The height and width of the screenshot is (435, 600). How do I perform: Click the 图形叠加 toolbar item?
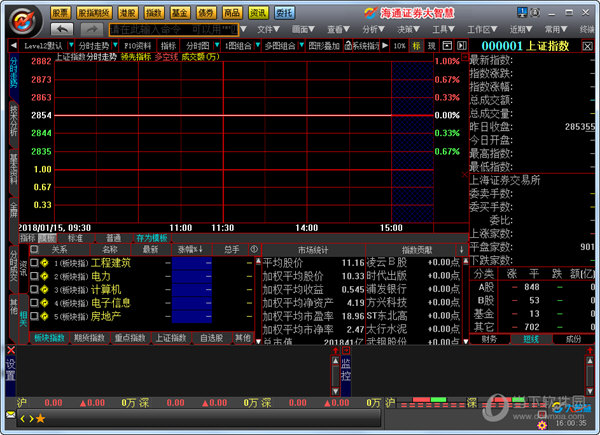(324, 46)
